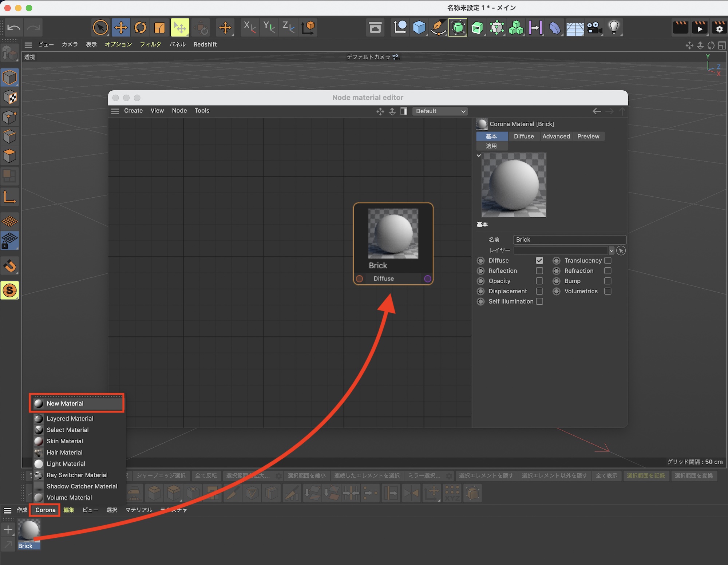
Task: Click the light bulb icon
Action: (x=614, y=28)
